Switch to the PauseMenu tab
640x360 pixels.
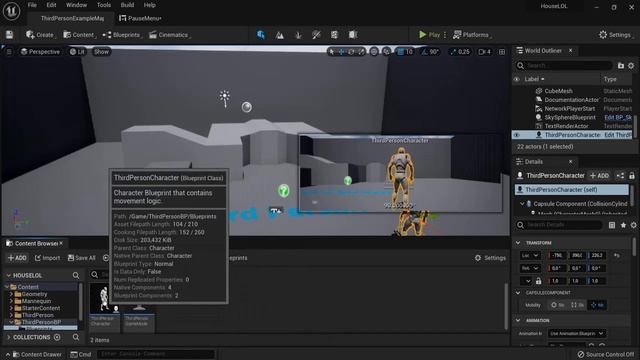[x=140, y=18]
